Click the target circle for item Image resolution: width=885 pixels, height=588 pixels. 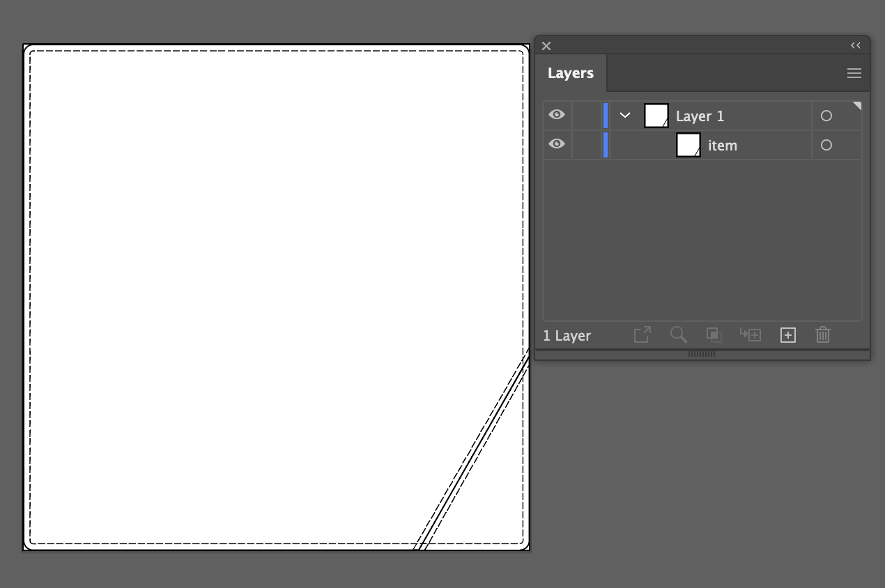(826, 145)
